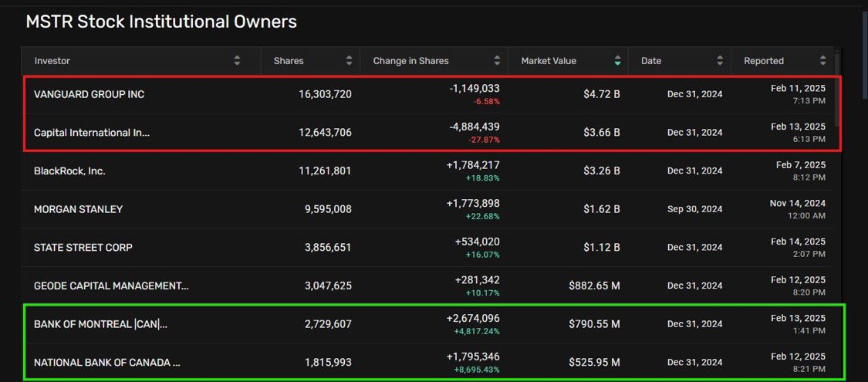Click market value $3.26 B
The width and height of the screenshot is (868, 382).
click(x=601, y=171)
